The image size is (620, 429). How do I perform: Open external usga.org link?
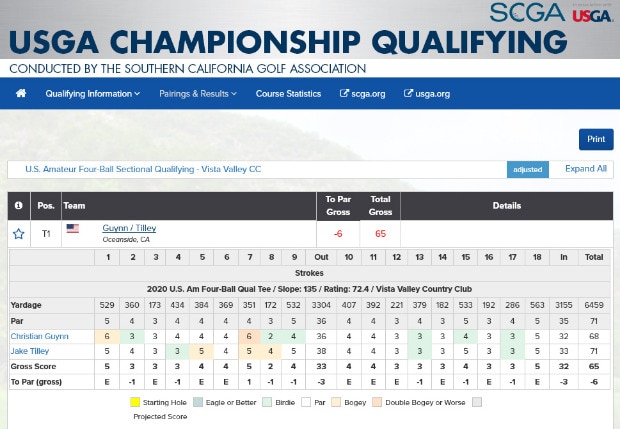(x=427, y=94)
